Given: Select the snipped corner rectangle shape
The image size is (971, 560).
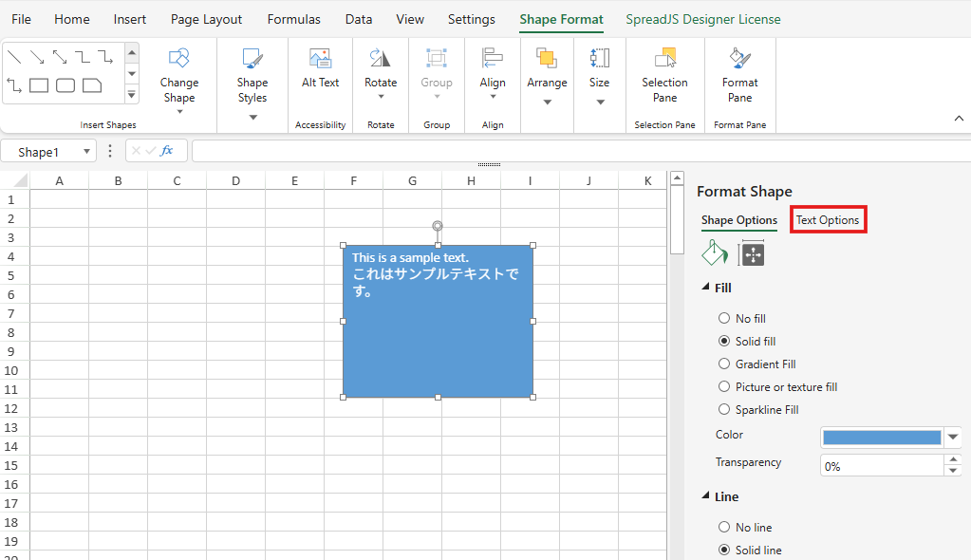Looking at the screenshot, I should click(x=92, y=85).
